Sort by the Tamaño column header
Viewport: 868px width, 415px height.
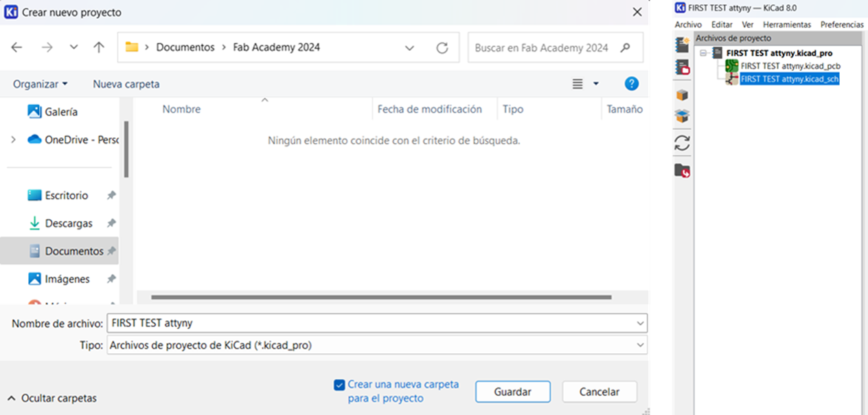[x=625, y=109]
